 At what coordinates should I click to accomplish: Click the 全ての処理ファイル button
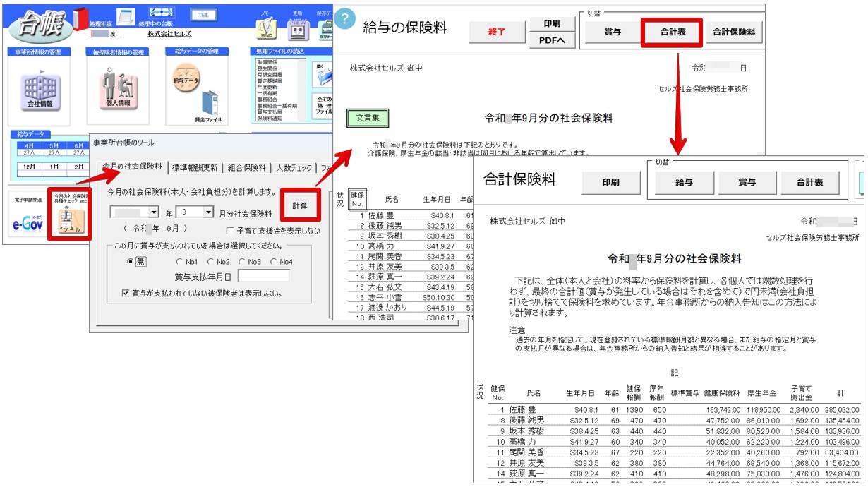pyautogui.click(x=323, y=106)
